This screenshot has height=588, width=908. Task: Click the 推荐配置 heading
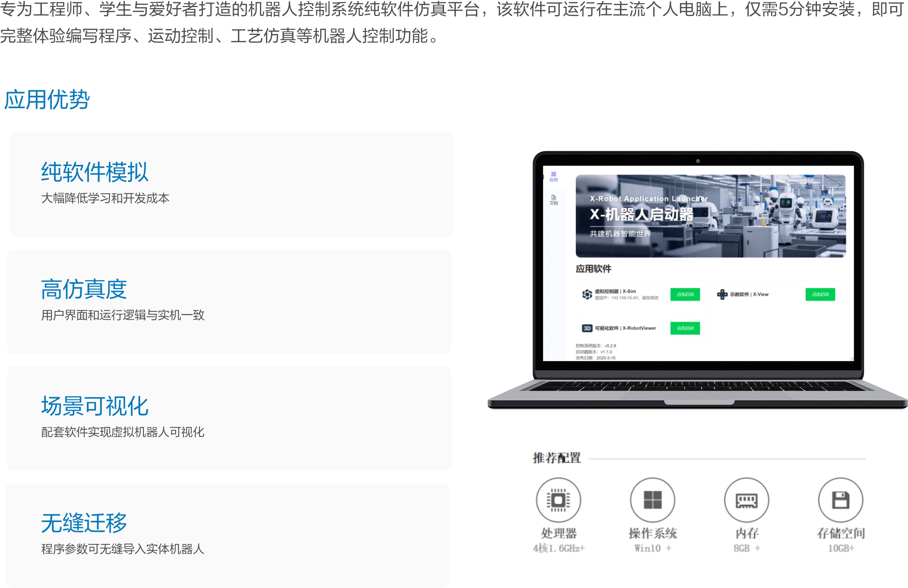[x=557, y=458]
